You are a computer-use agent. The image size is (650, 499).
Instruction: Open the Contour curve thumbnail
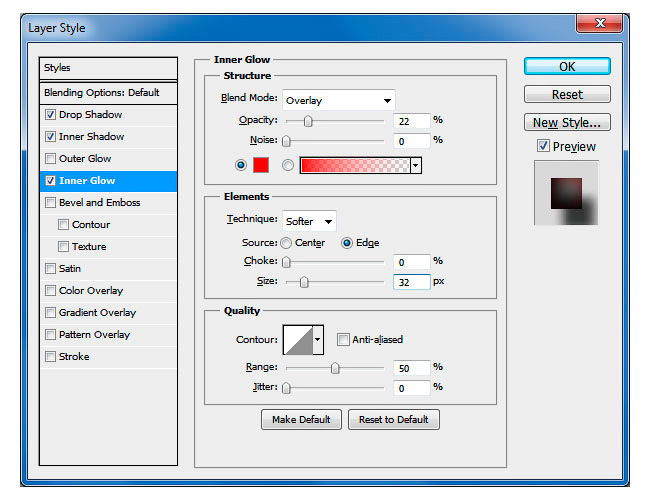point(298,340)
